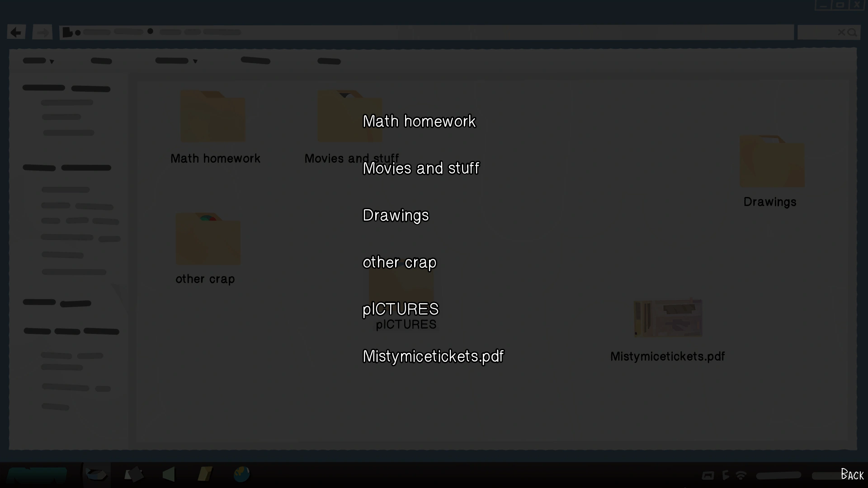
Task: Click the globe browser icon in taskbar
Action: [241, 474]
